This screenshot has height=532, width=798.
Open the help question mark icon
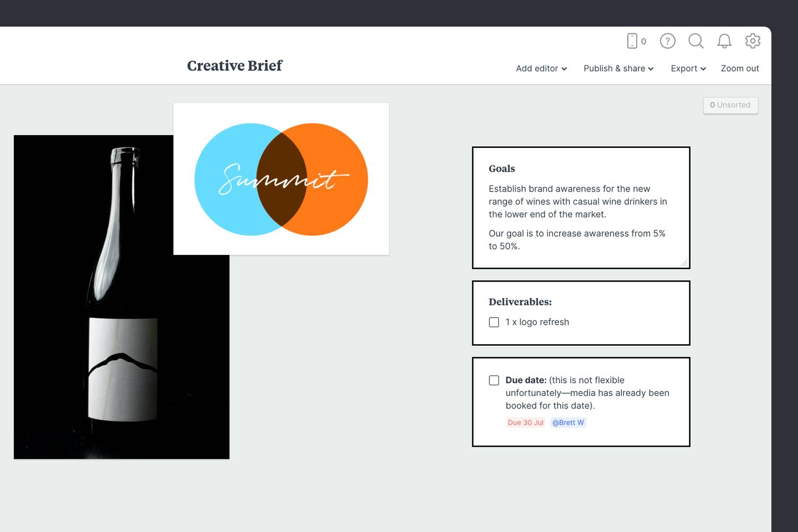coord(667,41)
